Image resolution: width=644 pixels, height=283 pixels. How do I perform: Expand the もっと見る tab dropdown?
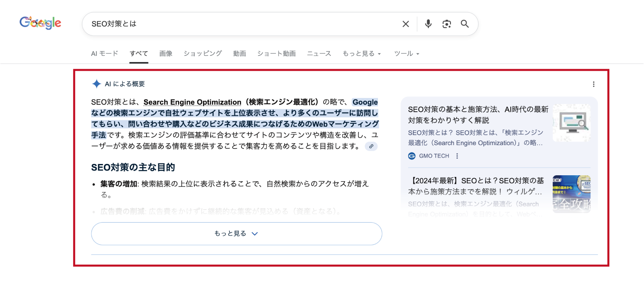click(361, 53)
